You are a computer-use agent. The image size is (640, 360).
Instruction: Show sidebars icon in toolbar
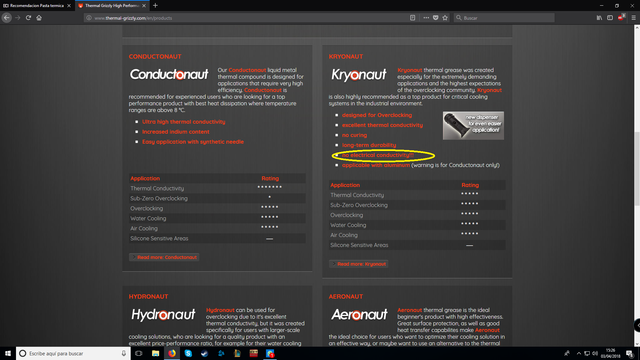point(610,18)
